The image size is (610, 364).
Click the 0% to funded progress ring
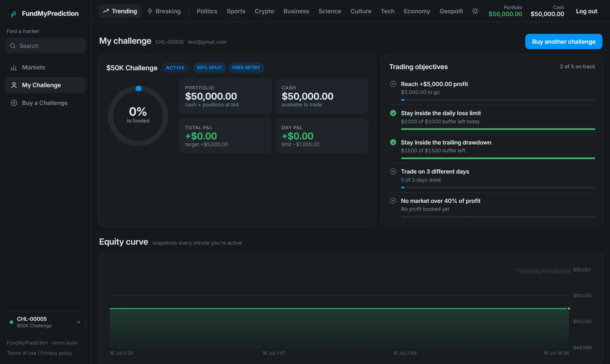(138, 116)
